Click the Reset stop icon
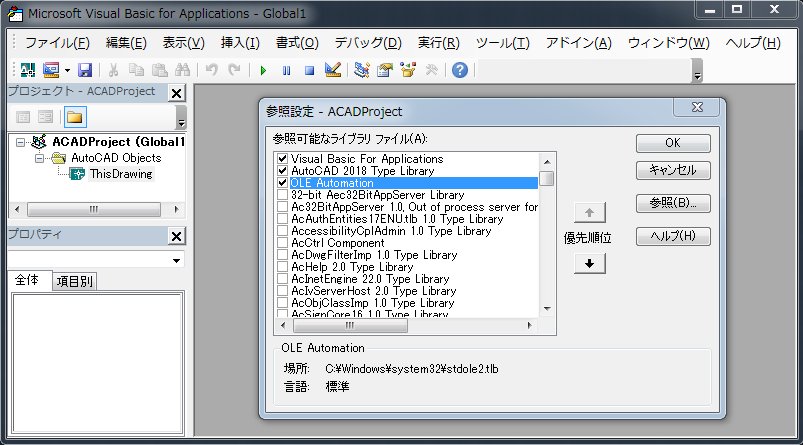803x445 pixels. point(309,70)
